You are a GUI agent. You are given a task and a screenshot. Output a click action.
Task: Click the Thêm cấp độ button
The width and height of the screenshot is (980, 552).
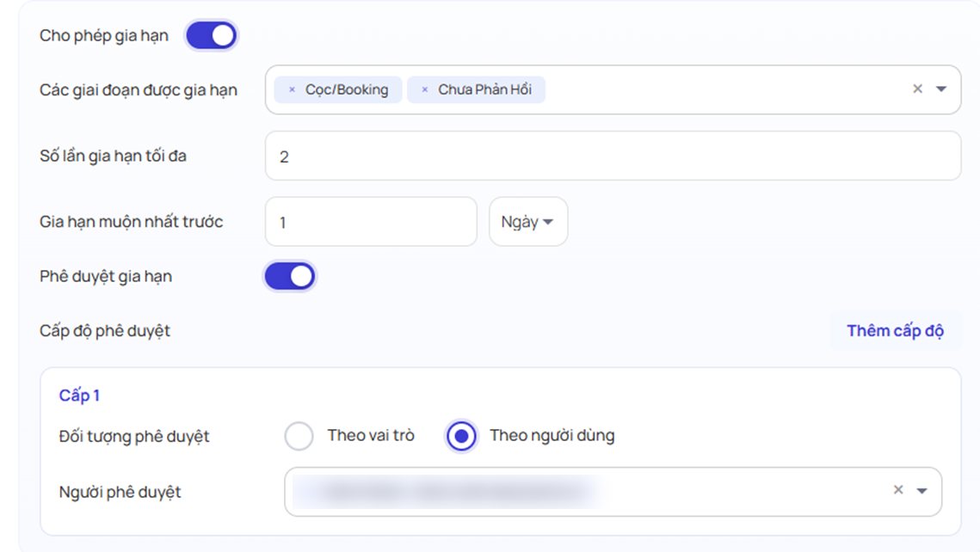click(x=895, y=330)
